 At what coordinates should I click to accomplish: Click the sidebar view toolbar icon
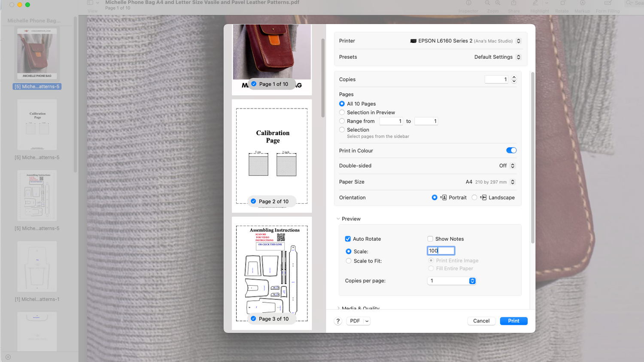[90, 3]
